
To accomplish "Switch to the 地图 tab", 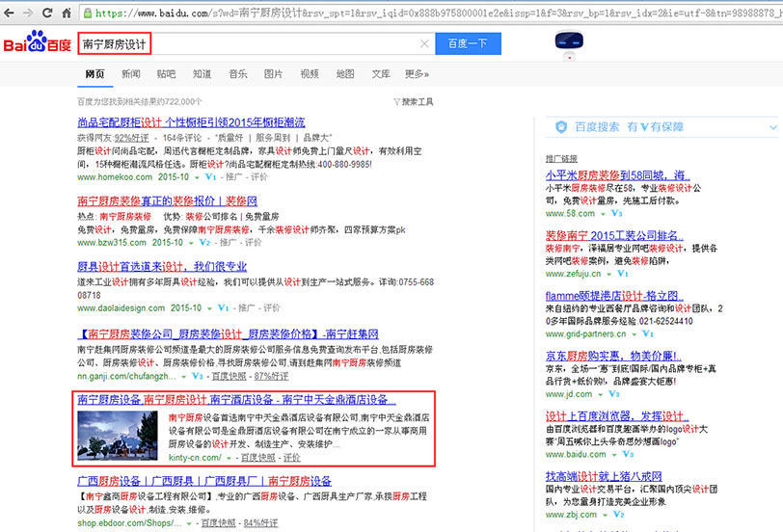I will click(x=345, y=74).
